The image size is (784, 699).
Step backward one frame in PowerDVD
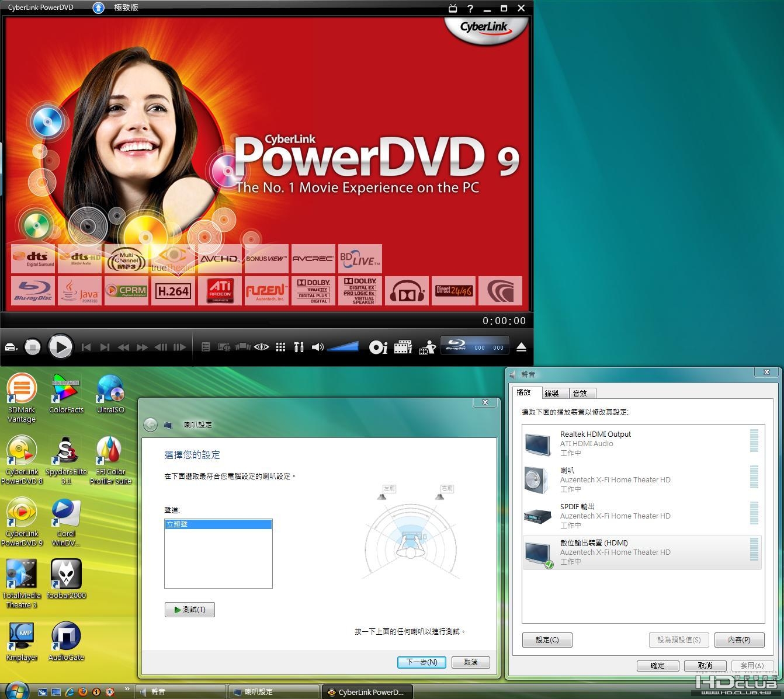pos(161,347)
